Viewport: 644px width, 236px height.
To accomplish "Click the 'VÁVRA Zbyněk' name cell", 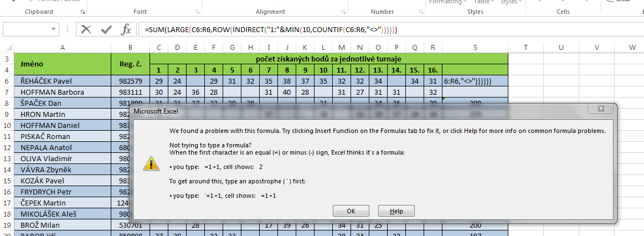I will (x=63, y=170).
